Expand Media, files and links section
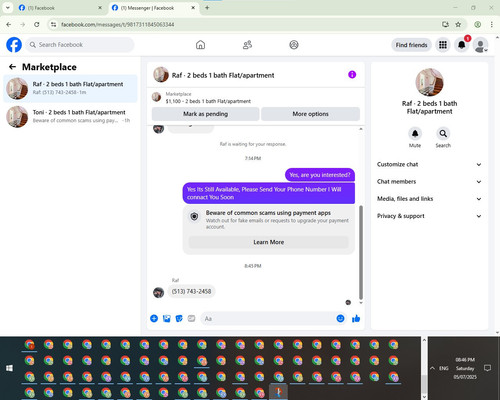The height and width of the screenshot is (400, 500). pos(429,199)
